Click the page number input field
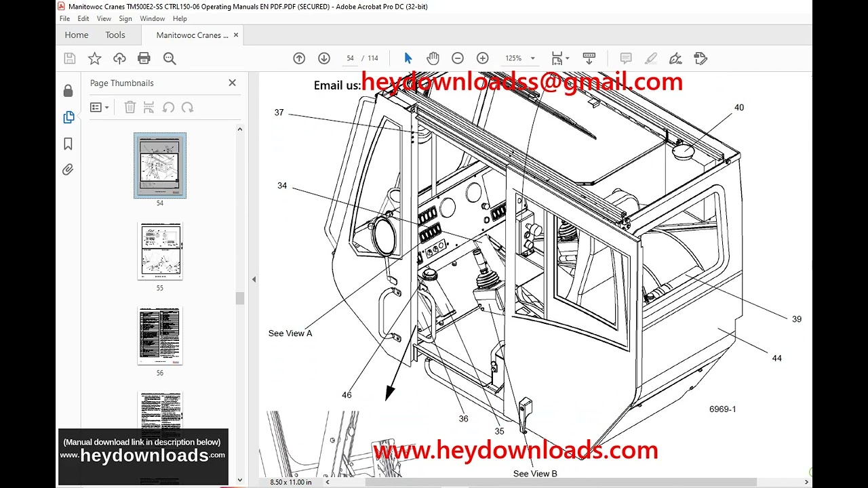The height and width of the screenshot is (488, 868). [350, 58]
